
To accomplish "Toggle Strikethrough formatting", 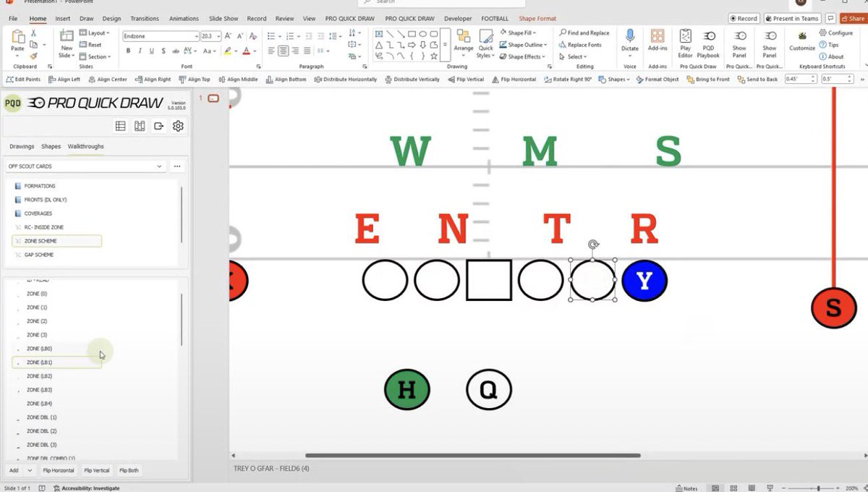I will coord(177,51).
